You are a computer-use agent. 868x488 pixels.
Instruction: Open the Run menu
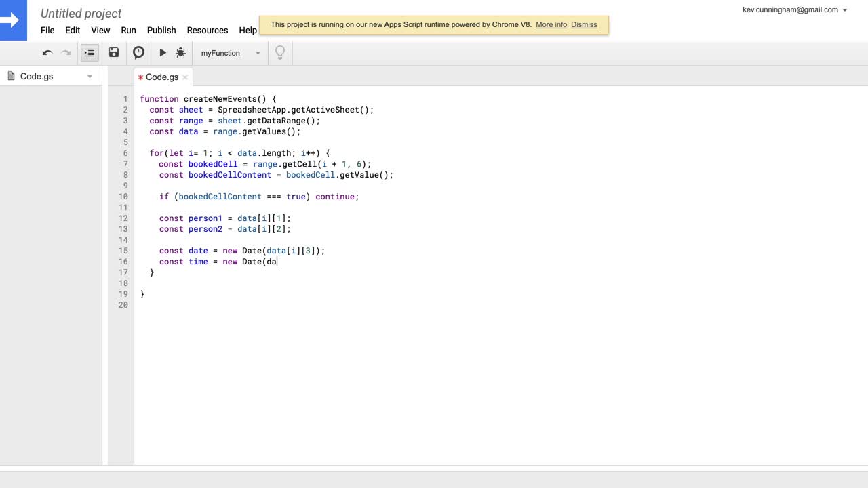pyautogui.click(x=128, y=30)
